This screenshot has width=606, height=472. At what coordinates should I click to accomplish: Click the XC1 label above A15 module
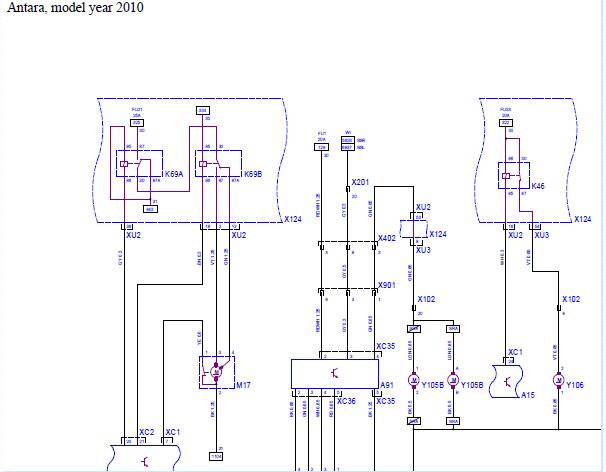click(x=516, y=352)
